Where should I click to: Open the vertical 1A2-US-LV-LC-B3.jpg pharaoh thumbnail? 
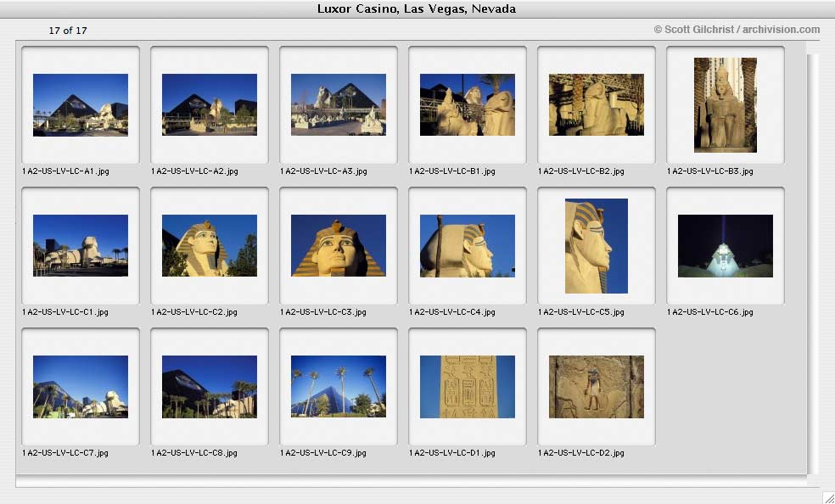pos(725,105)
